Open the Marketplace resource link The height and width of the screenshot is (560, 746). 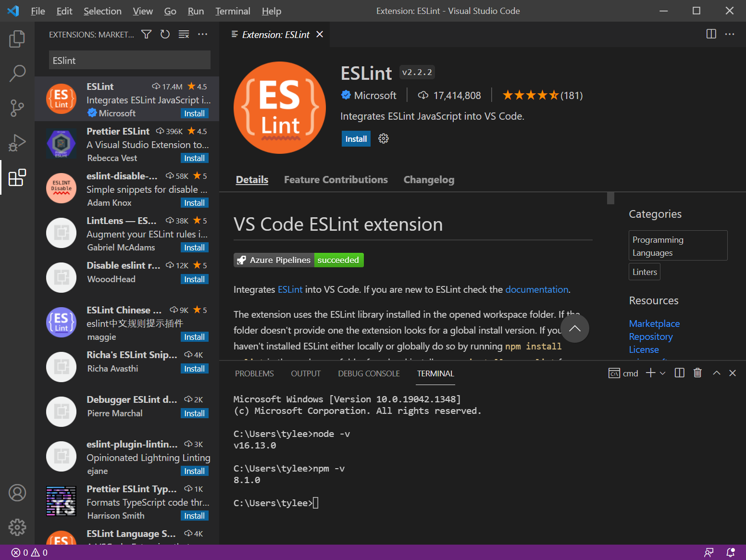pyautogui.click(x=654, y=324)
